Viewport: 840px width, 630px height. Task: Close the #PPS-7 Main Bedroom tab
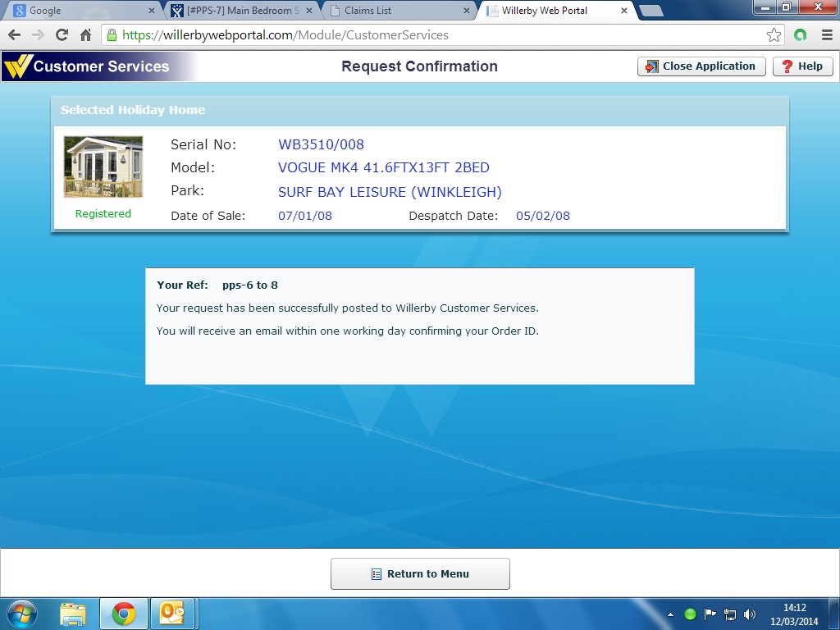coord(309,11)
